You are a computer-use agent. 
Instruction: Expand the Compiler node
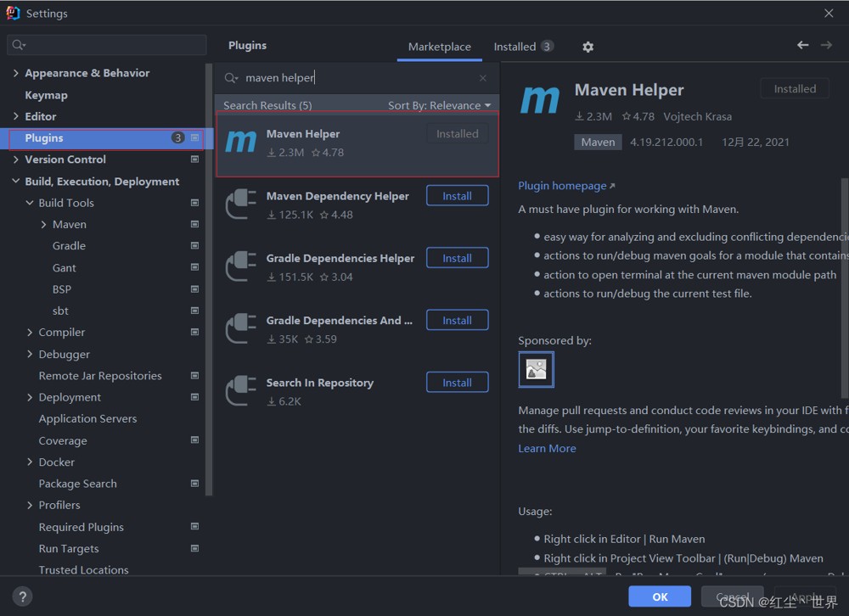(30, 333)
